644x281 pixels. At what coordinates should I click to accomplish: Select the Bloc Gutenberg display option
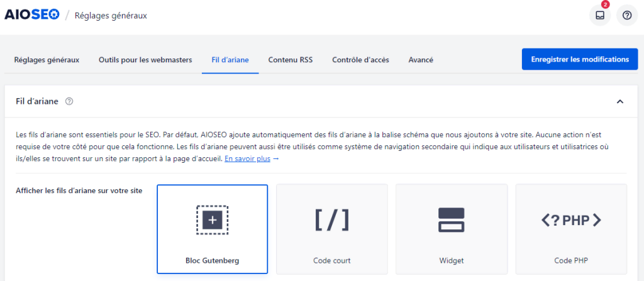coord(212,260)
